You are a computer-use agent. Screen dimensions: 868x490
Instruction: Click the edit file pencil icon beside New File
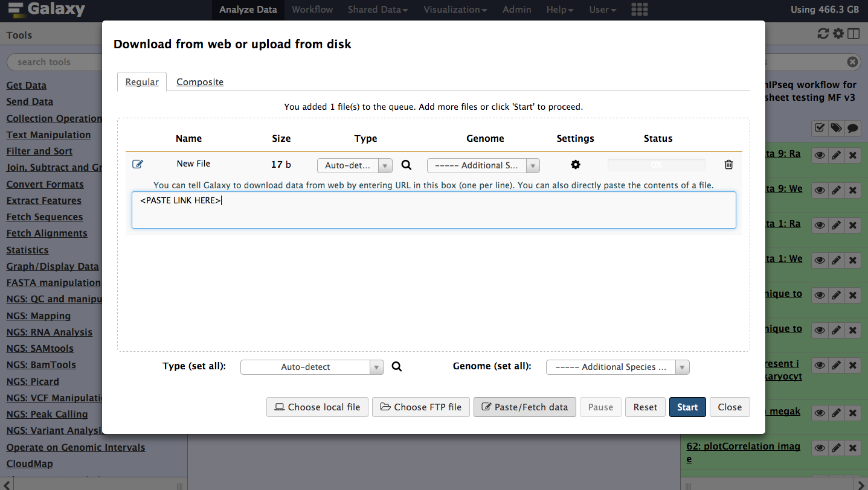point(138,164)
